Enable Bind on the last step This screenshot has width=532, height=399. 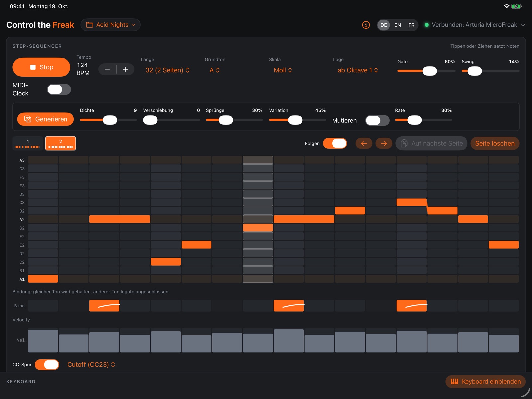(504, 306)
